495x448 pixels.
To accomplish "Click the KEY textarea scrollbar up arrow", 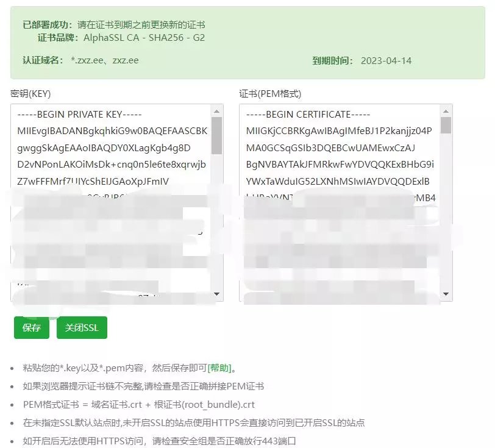I will [218, 110].
